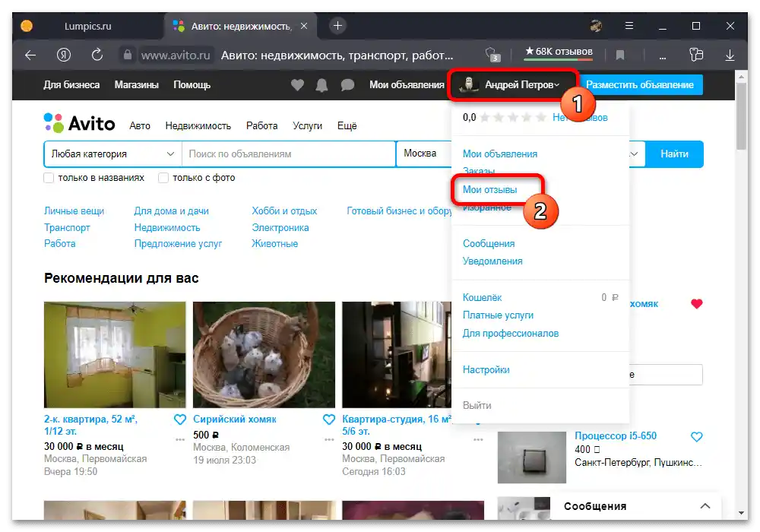Enable 'только в названиях' checkbox
Image resolution: width=760 pixels, height=532 pixels.
point(49,178)
